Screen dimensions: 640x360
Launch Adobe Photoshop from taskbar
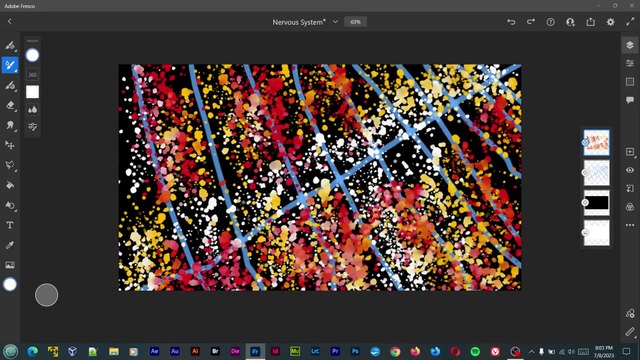[355, 351]
